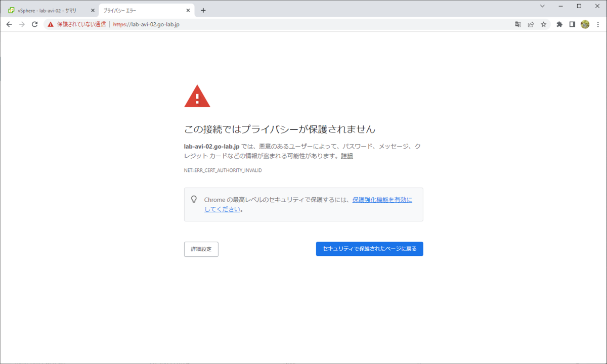Click the lightbulb icon in the security tip box
Image resolution: width=607 pixels, height=364 pixels.
(x=194, y=200)
